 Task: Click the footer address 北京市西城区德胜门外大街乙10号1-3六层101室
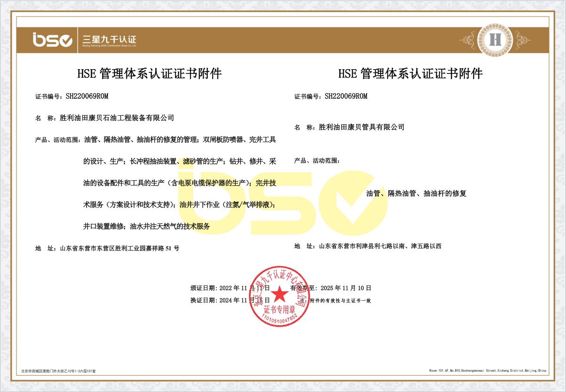59,371
